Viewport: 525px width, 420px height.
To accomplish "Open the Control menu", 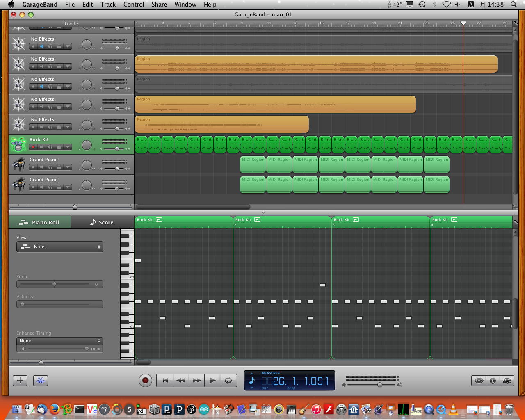I will [x=134, y=5].
